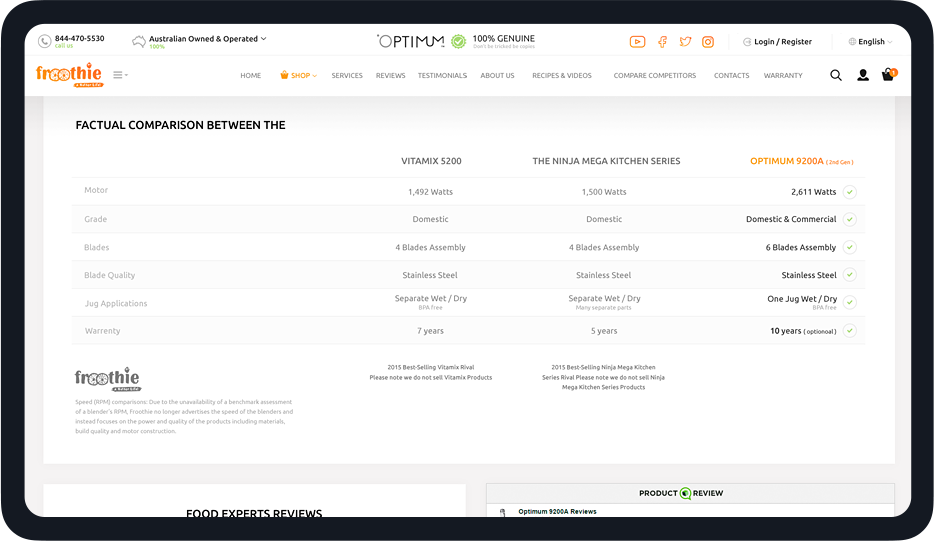Click the Facebook icon in header
Screen dimensions: 934x541
point(662,42)
